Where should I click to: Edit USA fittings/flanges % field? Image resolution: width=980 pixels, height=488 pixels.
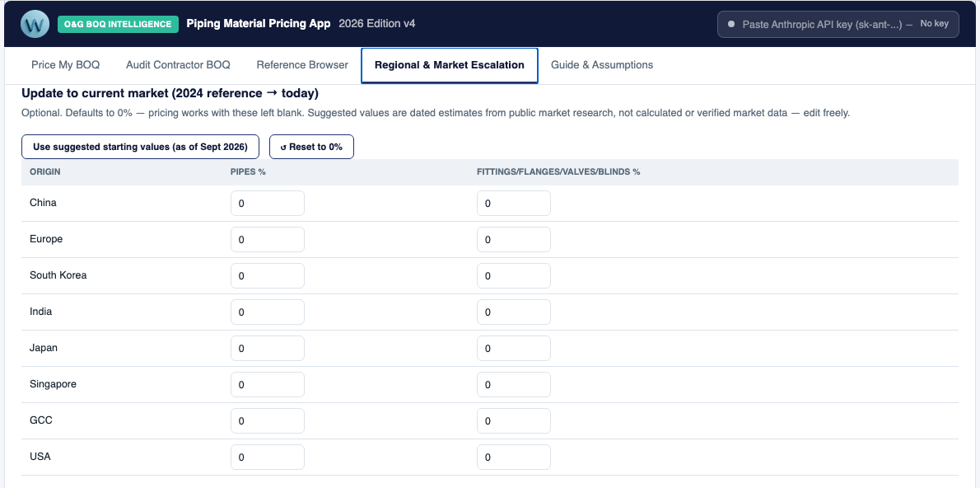click(x=514, y=457)
